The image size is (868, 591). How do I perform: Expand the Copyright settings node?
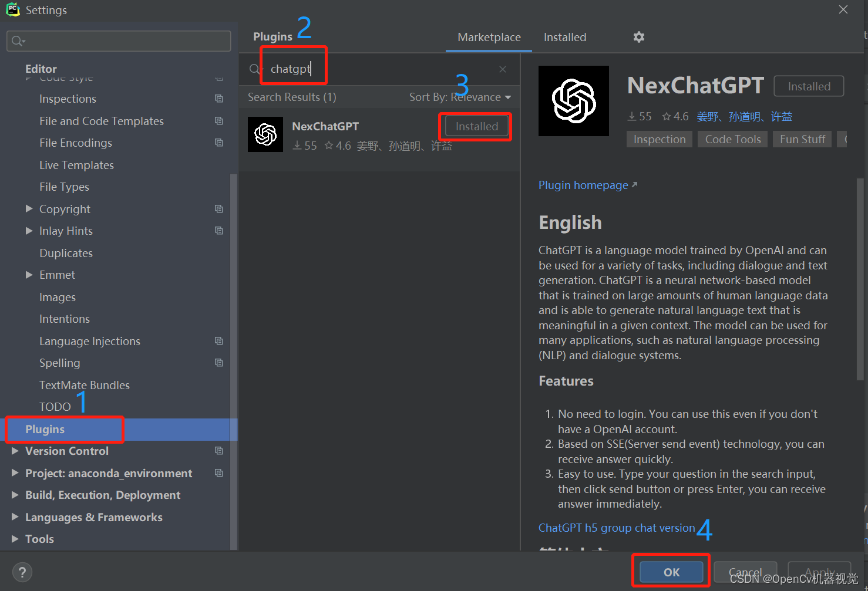[x=29, y=208]
